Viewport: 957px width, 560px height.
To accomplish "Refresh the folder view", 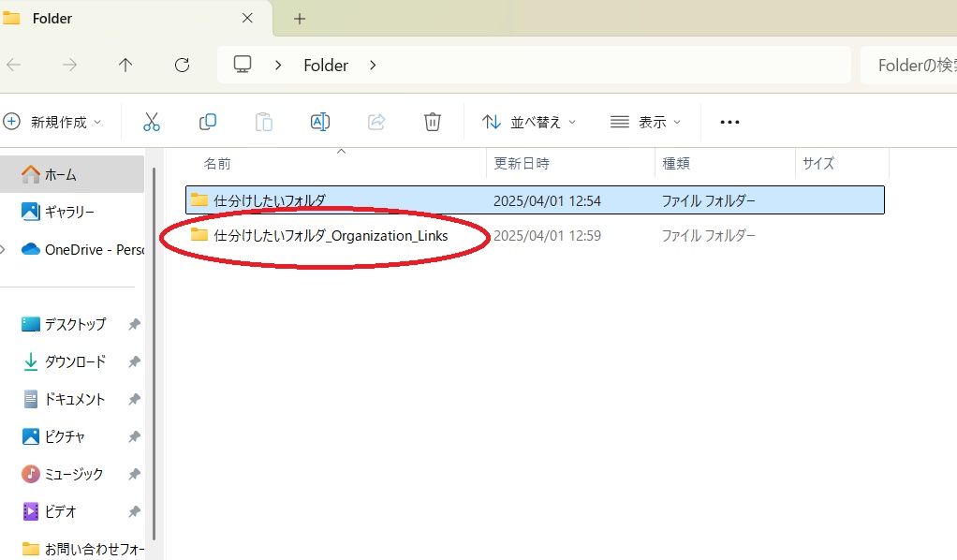I will click(x=182, y=65).
